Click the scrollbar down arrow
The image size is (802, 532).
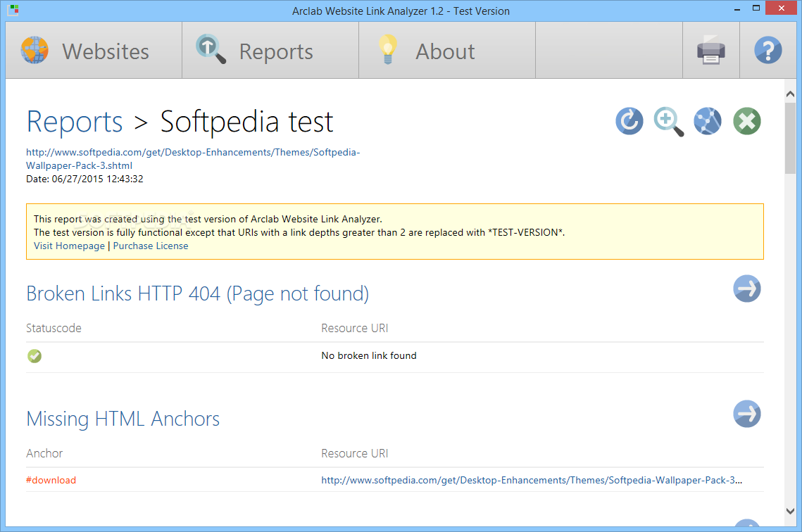(790, 511)
